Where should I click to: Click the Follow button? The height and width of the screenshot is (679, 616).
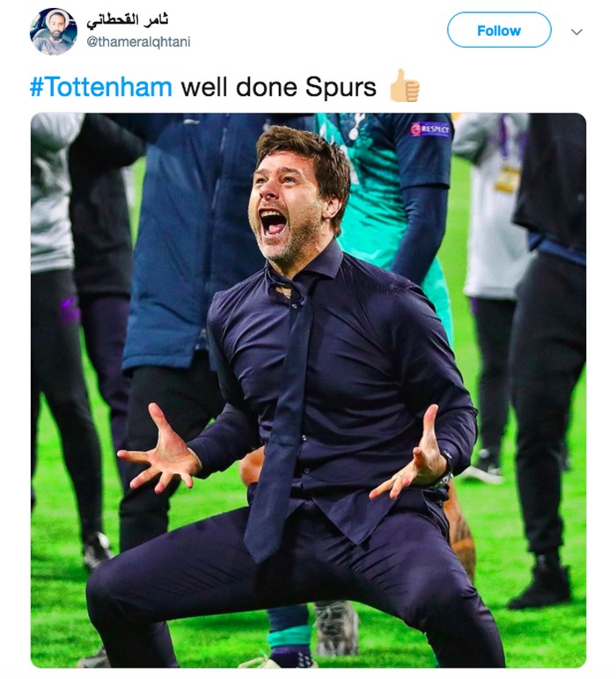[x=499, y=31]
